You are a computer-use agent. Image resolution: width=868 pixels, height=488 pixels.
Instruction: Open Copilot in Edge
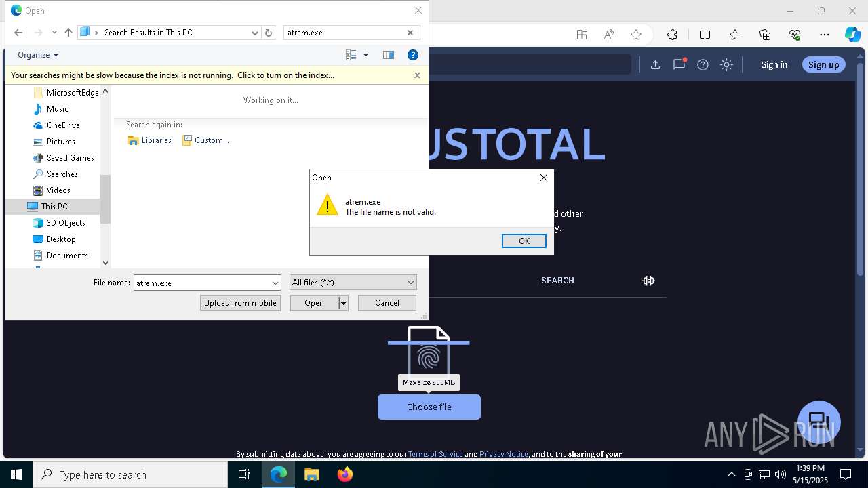pyautogui.click(x=852, y=35)
